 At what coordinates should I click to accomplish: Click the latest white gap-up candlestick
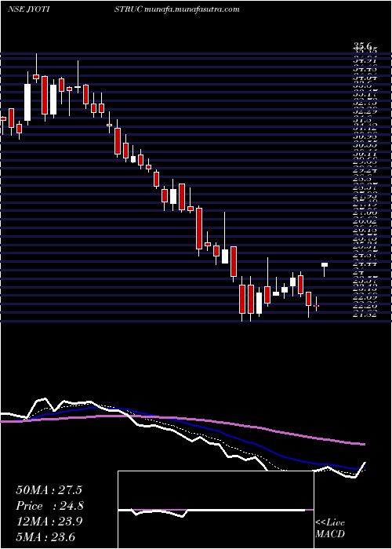point(325,265)
